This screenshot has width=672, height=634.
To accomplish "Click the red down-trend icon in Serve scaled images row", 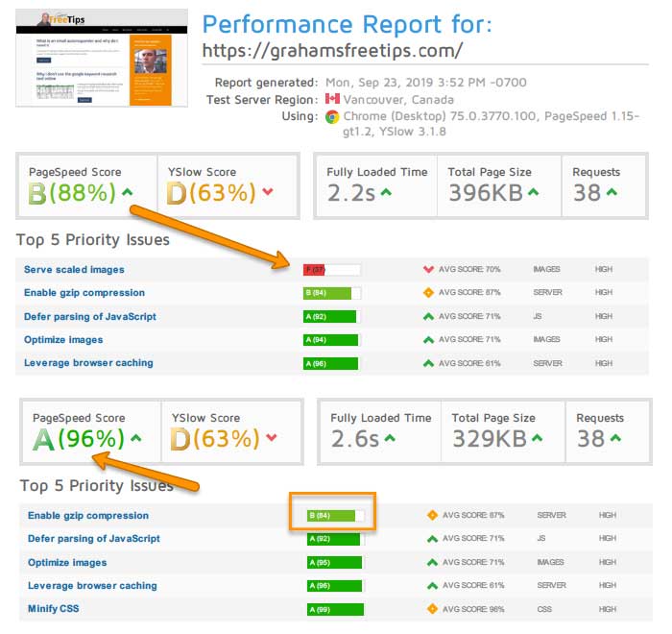I will [x=428, y=269].
